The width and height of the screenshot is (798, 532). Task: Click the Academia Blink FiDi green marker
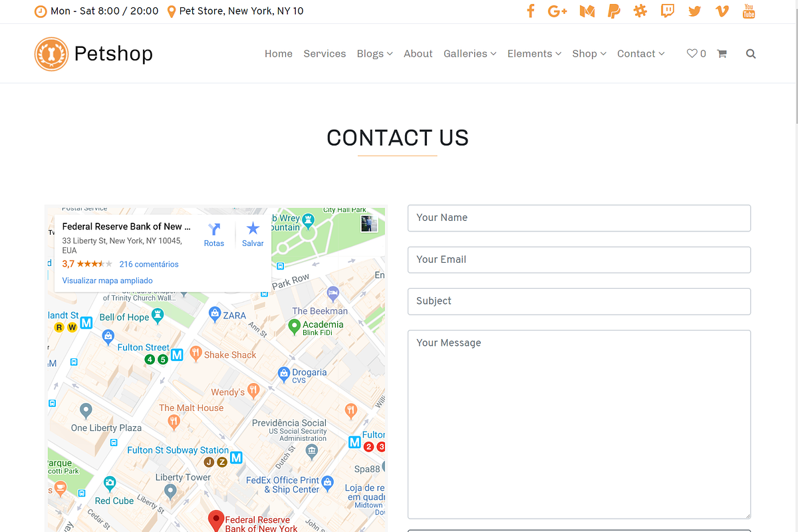tap(294, 326)
